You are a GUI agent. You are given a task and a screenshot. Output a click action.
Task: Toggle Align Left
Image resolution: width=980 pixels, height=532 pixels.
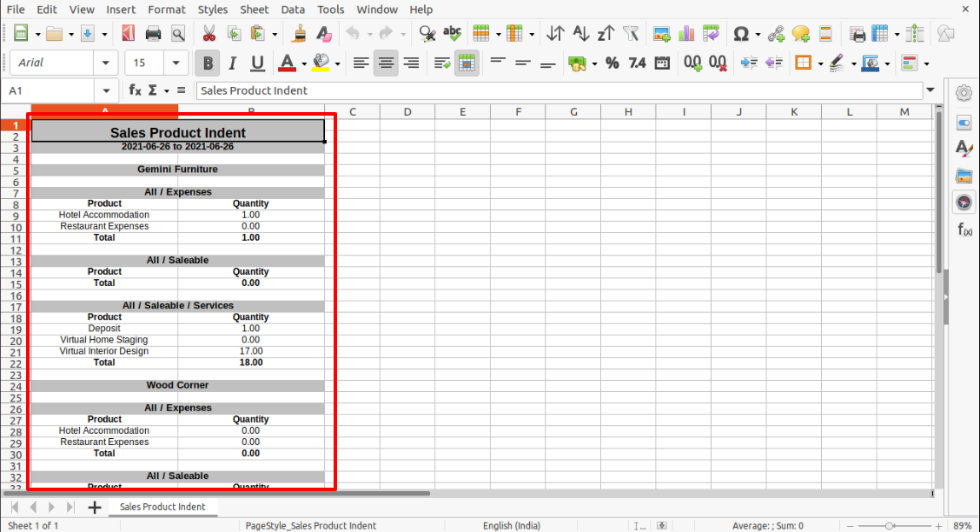[x=361, y=63]
